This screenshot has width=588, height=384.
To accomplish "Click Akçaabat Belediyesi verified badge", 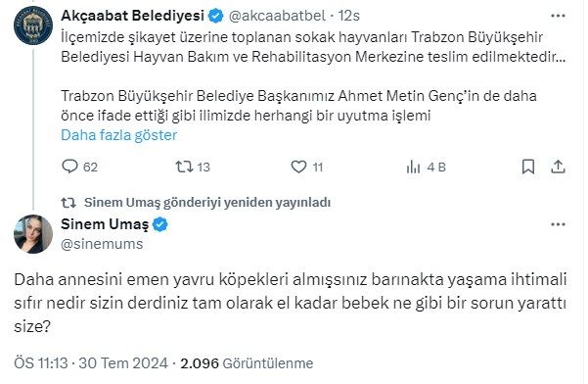I will (216, 16).
